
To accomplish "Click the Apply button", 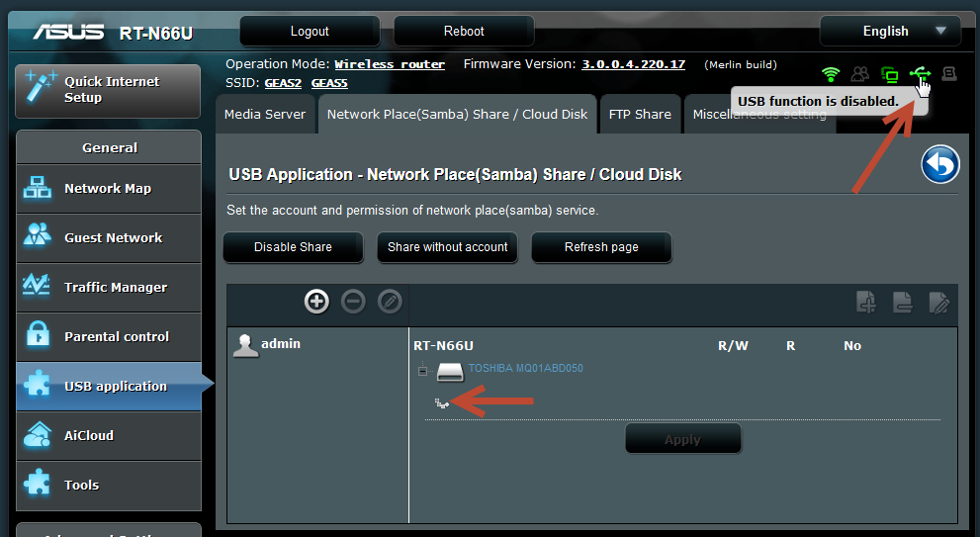I will 683,439.
